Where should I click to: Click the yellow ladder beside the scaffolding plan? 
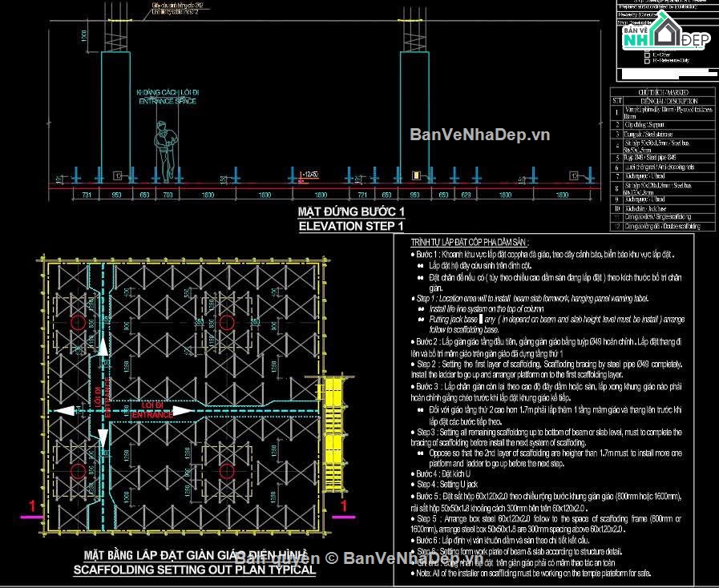tap(333, 434)
